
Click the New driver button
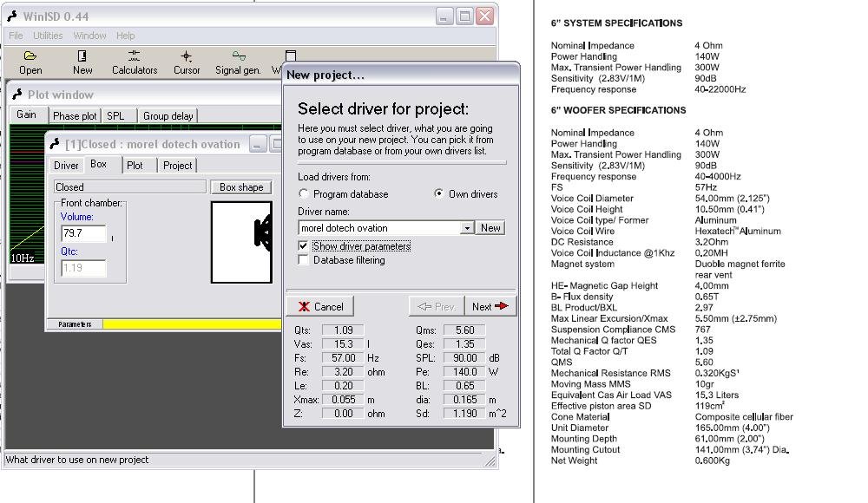click(490, 228)
